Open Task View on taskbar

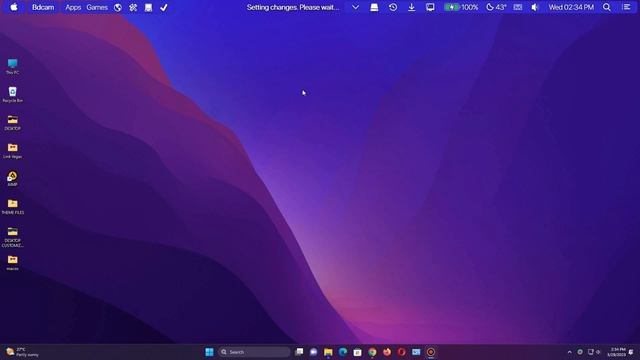click(x=299, y=352)
